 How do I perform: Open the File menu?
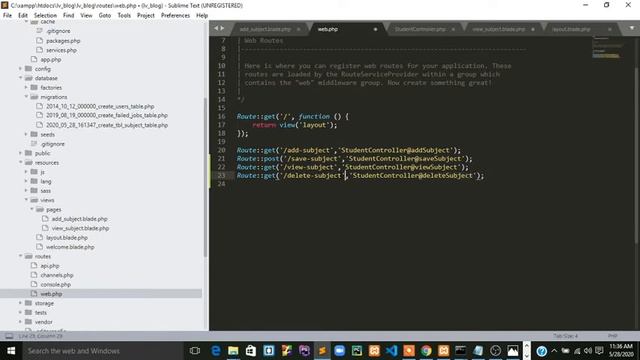(x=7, y=15)
